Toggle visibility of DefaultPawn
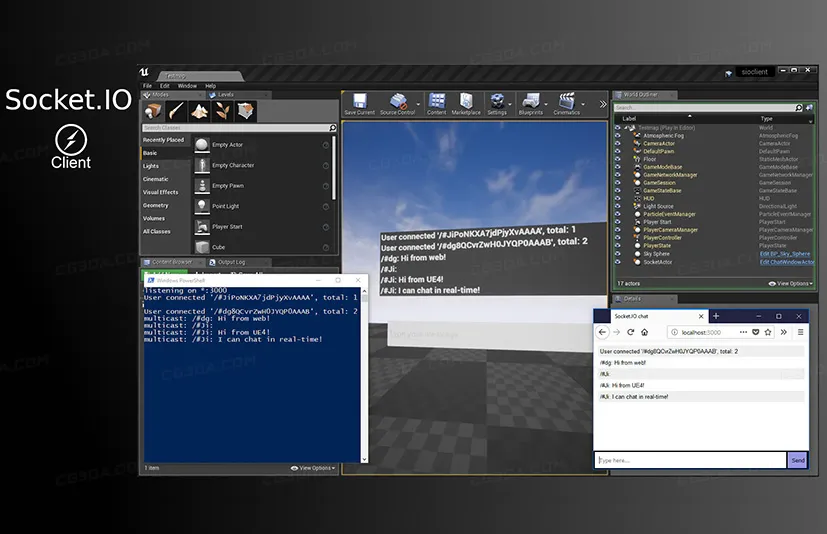This screenshot has height=534, width=827. coord(618,151)
